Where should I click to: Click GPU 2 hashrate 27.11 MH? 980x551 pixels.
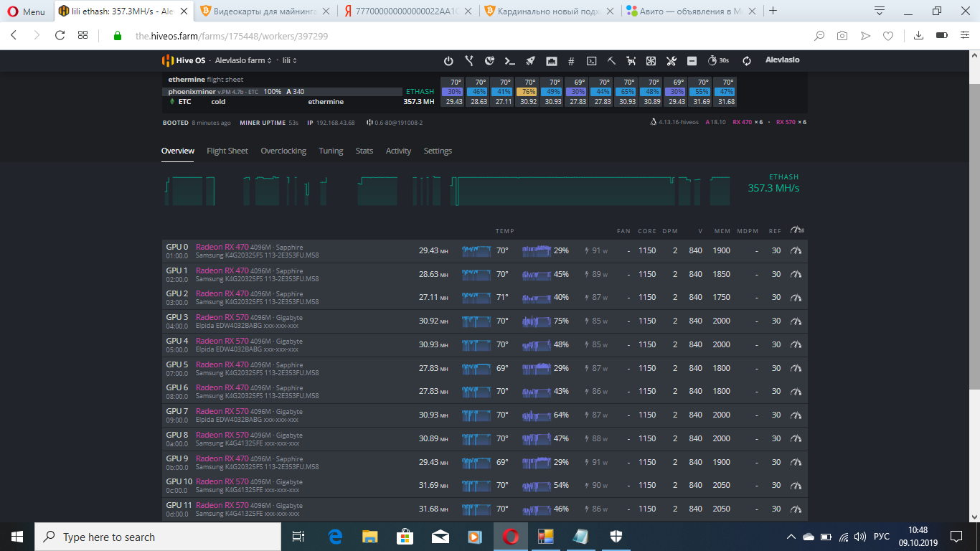click(x=433, y=297)
